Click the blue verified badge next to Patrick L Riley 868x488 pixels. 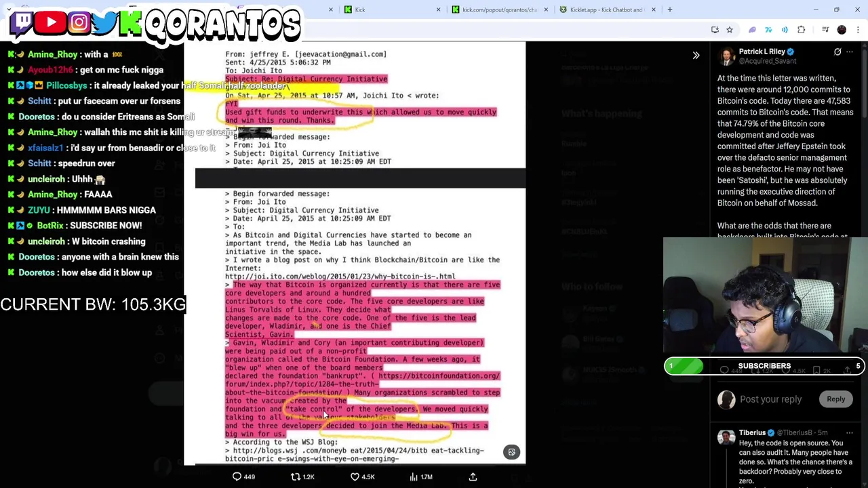pyautogui.click(x=791, y=52)
